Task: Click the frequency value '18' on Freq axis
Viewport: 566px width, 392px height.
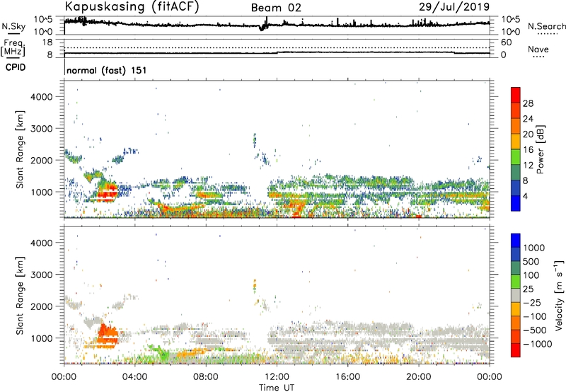Action: pyautogui.click(x=47, y=42)
